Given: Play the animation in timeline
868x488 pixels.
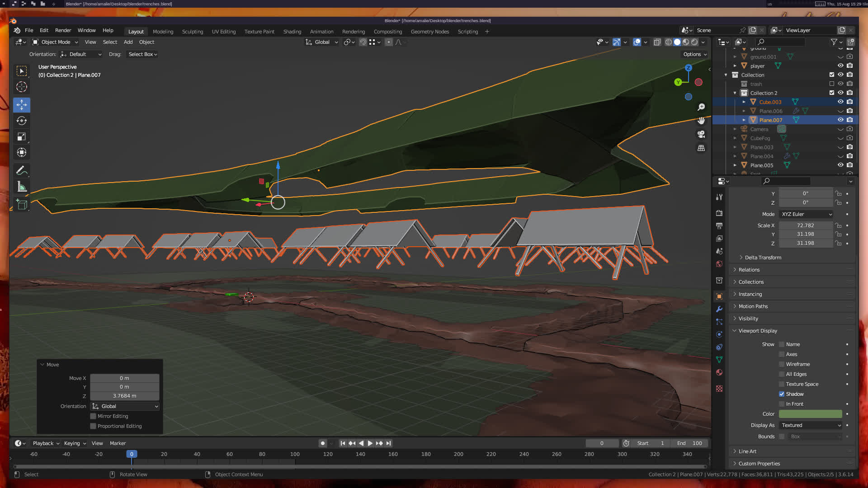Looking at the screenshot, I should (x=370, y=443).
